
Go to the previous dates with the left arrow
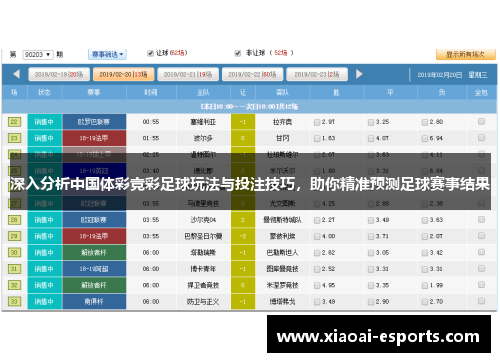pos(16,74)
